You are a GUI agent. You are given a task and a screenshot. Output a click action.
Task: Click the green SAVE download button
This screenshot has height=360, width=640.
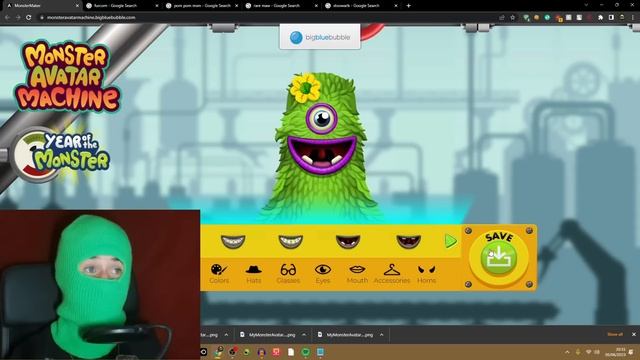499,258
